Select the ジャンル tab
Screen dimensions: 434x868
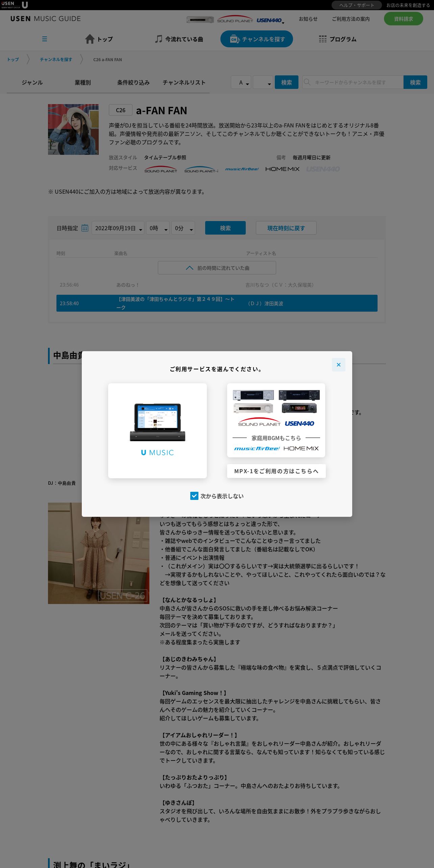coord(32,82)
